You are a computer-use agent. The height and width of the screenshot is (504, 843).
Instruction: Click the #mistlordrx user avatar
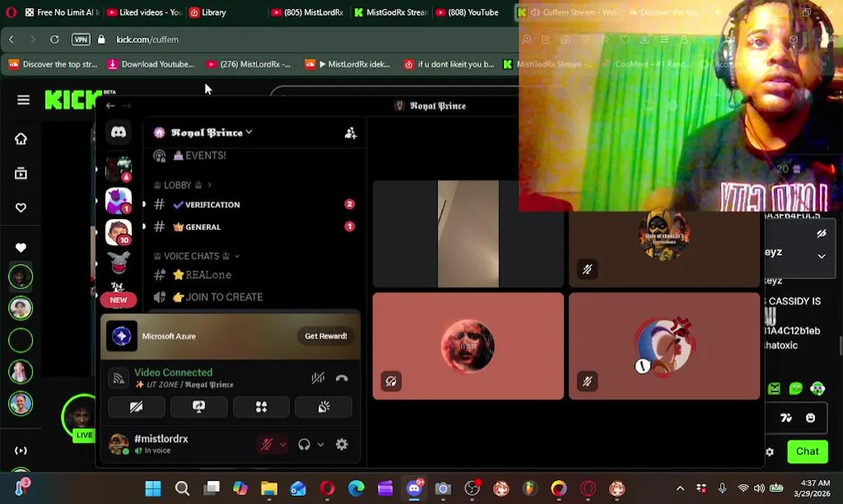click(119, 444)
